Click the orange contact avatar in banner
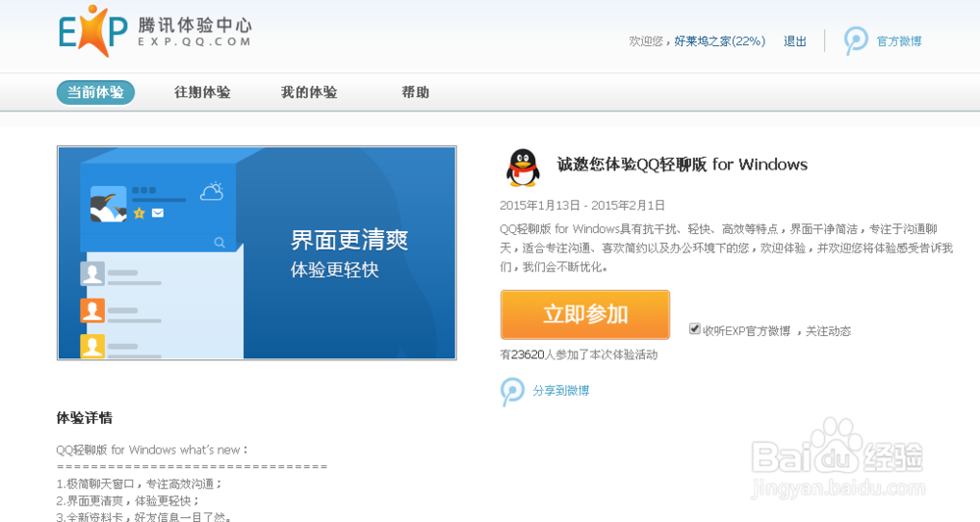Image resolution: width=980 pixels, height=522 pixels. pos(92,310)
